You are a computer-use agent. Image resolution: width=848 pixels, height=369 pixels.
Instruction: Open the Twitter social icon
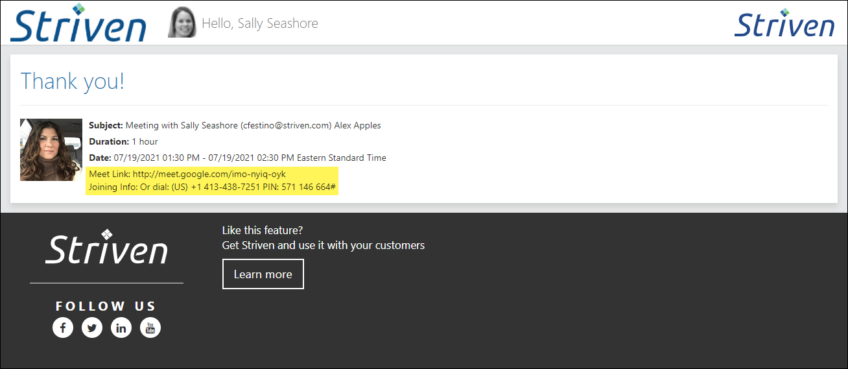[92, 327]
